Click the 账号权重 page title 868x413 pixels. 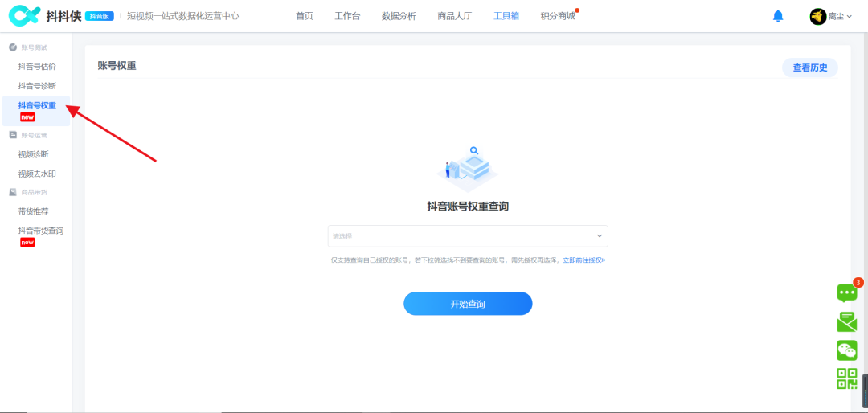tap(117, 66)
